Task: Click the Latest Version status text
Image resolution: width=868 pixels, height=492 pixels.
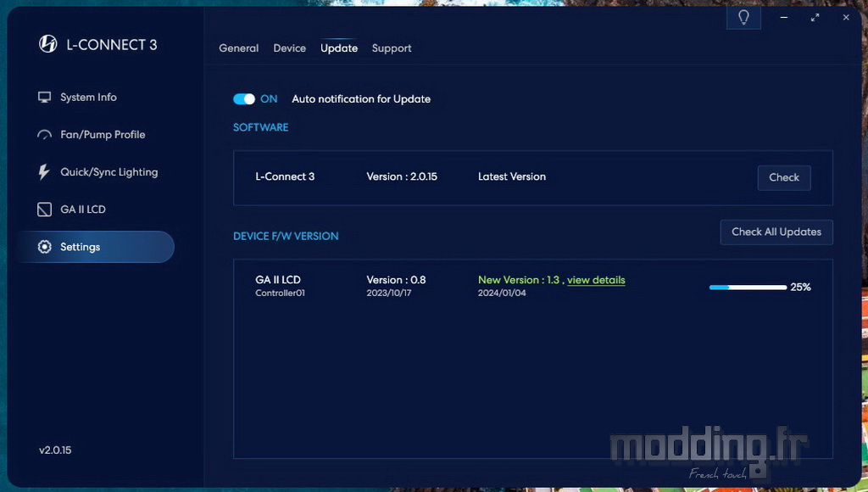Action: [x=512, y=176]
